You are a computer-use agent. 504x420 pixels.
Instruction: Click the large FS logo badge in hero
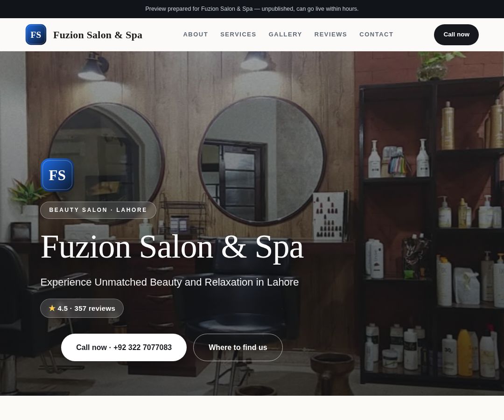pyautogui.click(x=57, y=175)
